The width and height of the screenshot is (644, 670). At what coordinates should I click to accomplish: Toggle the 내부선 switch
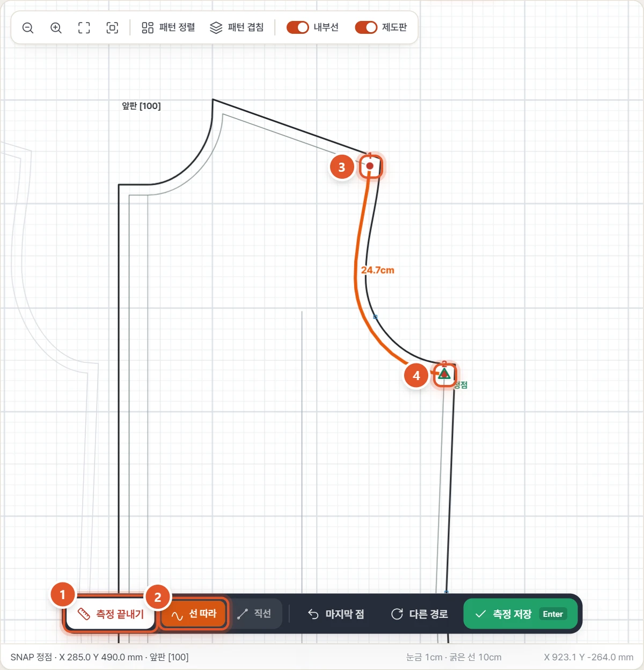pos(298,27)
